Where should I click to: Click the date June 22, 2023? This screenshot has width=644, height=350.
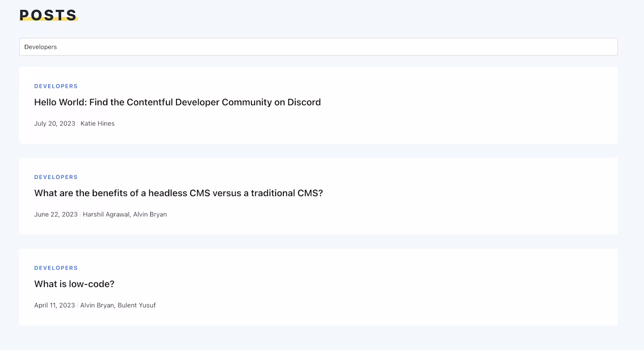point(56,214)
